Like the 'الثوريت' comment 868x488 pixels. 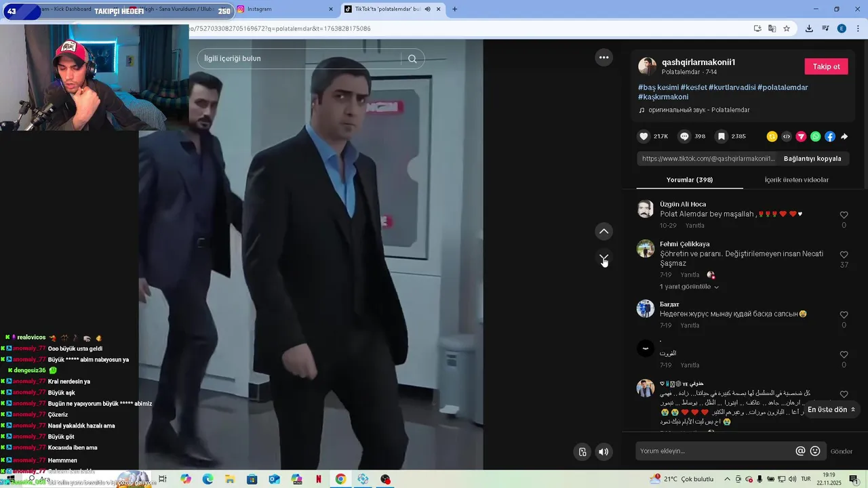coord(844,354)
